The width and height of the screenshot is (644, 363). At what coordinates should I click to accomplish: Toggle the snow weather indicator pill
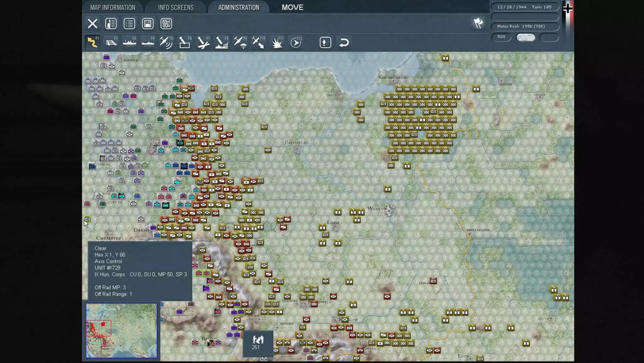[525, 37]
